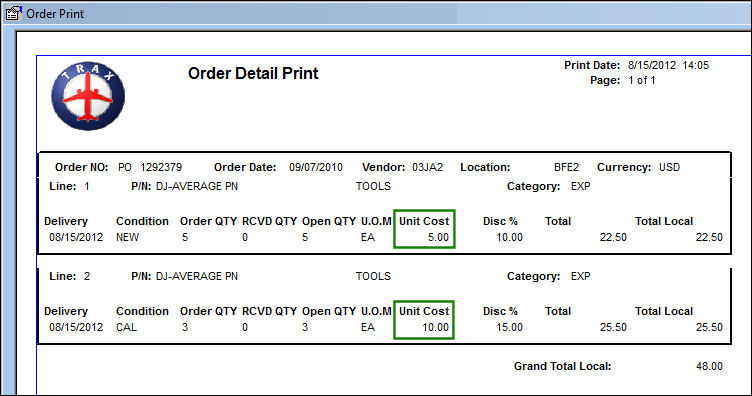Select line 2 Unit Cost column header

point(424,311)
